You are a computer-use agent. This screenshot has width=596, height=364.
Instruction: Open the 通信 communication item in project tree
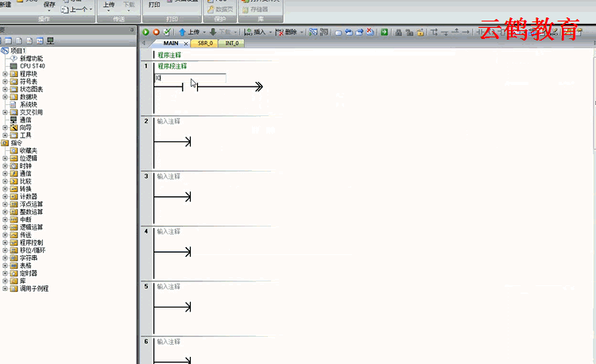[25, 120]
